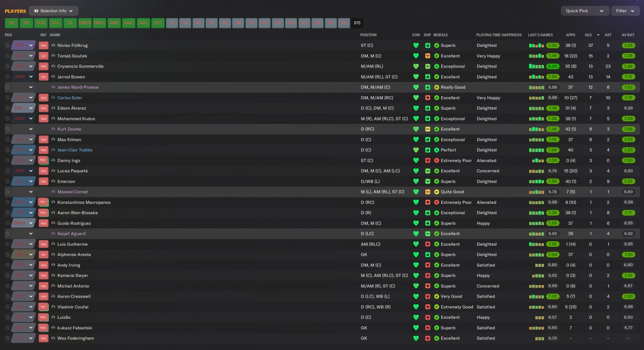Tick selection circle for Wes Foderingham
Image resolution: width=644 pixels, height=350 pixels.
click(x=7, y=338)
